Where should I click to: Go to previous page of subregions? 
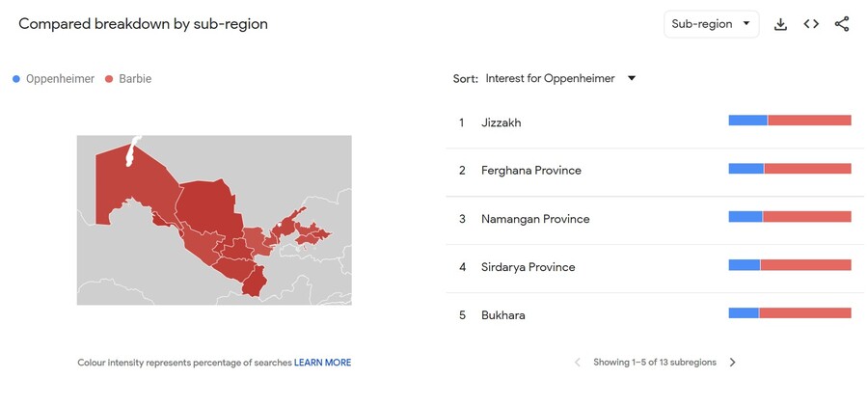tap(578, 363)
